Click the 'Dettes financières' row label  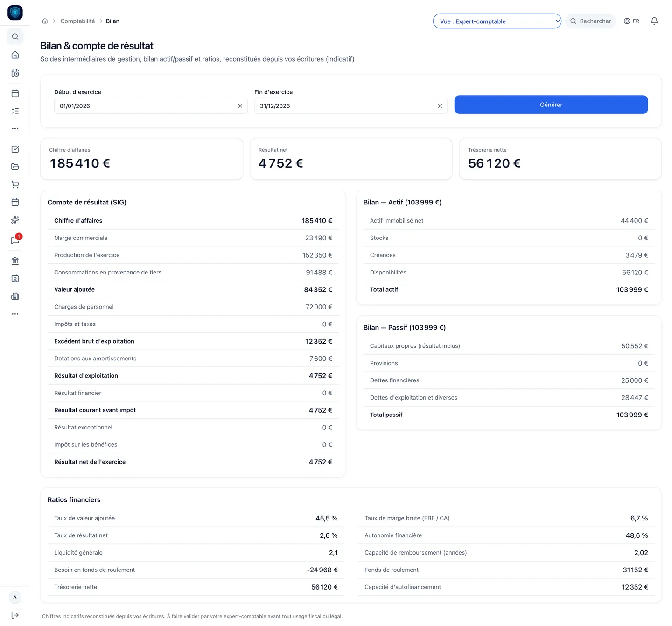(395, 380)
